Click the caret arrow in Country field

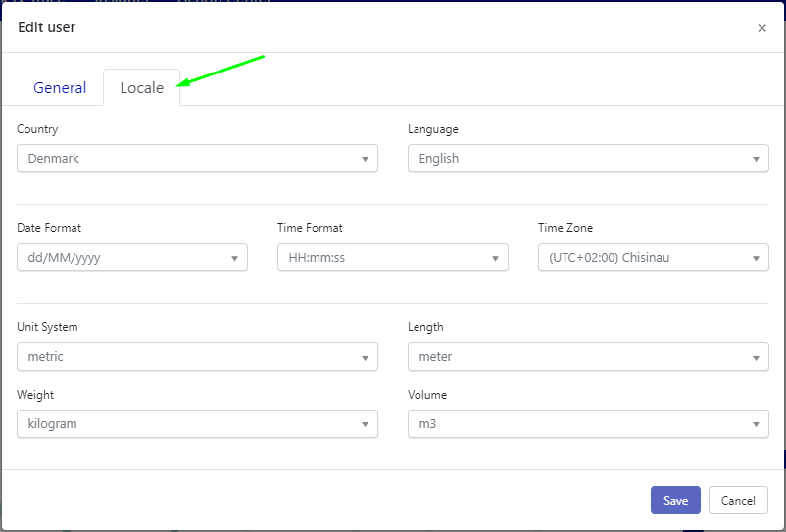(365, 159)
